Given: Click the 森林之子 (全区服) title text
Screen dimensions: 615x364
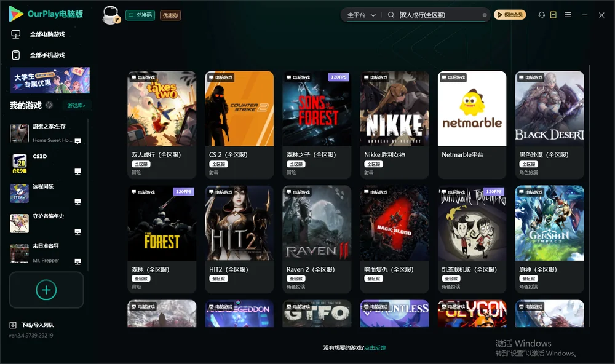Looking at the screenshot, I should click(x=311, y=155).
